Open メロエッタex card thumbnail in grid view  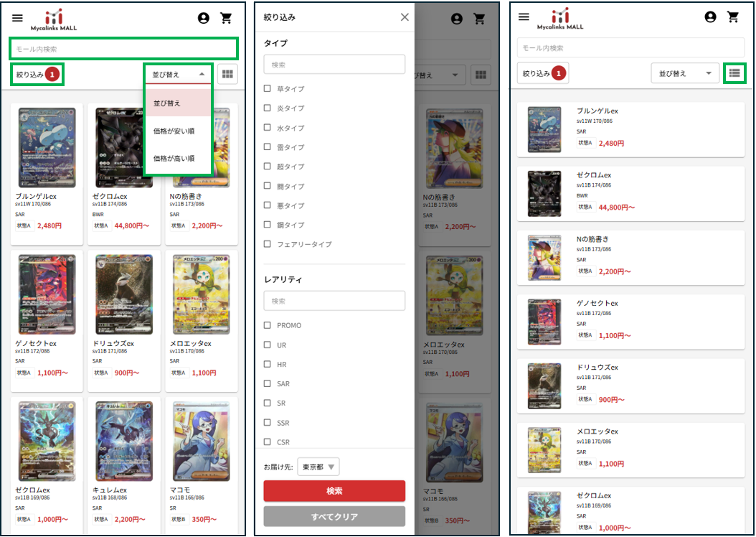tap(201, 294)
